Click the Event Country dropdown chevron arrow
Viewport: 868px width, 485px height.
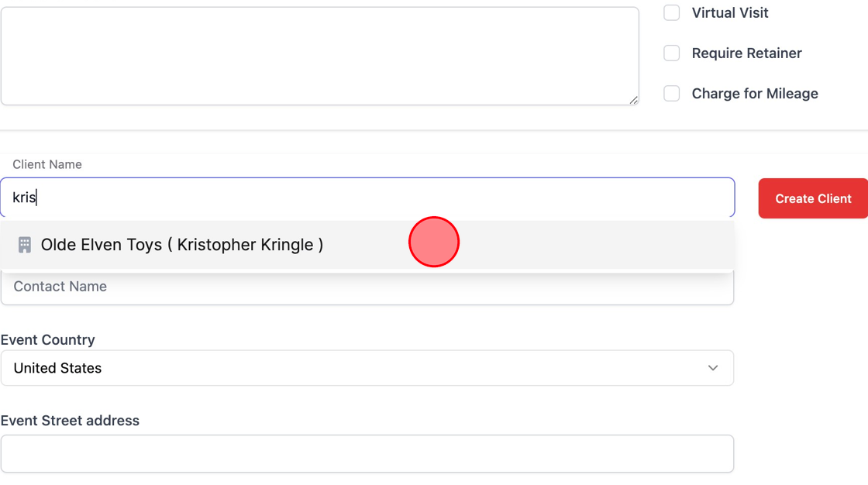pos(713,368)
